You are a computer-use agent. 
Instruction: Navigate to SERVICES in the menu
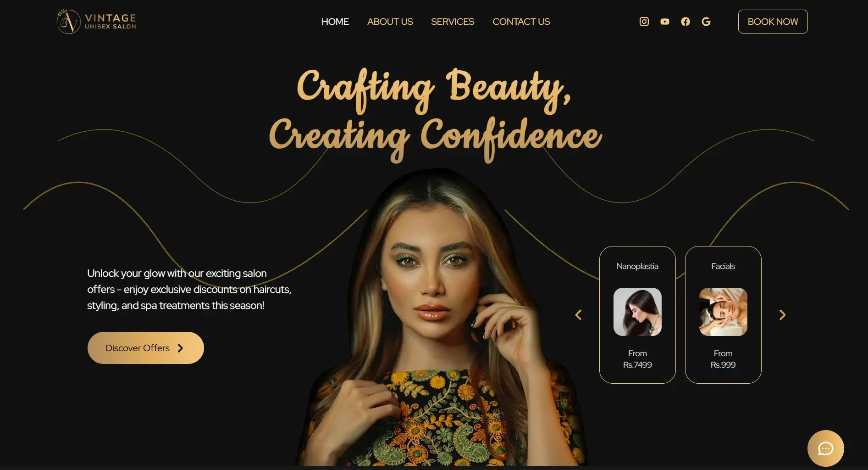pos(452,22)
